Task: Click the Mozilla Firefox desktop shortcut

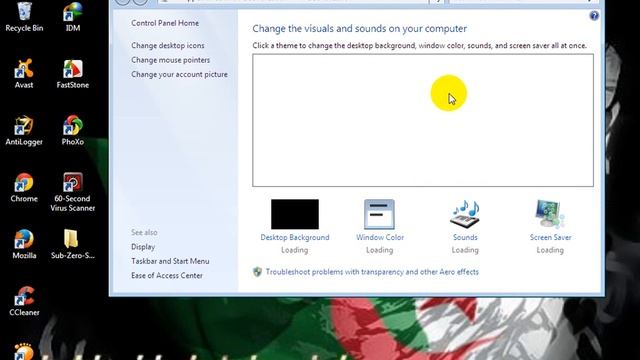Action: [24, 244]
